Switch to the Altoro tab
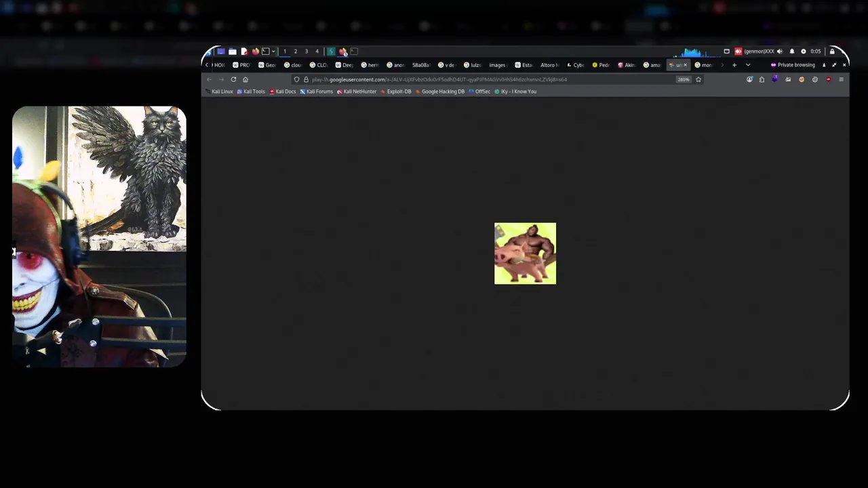 click(x=549, y=65)
